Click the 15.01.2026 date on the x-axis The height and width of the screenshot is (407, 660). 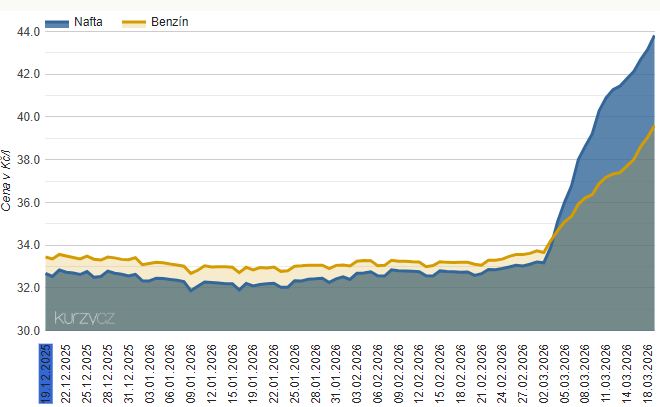pyautogui.click(x=233, y=371)
